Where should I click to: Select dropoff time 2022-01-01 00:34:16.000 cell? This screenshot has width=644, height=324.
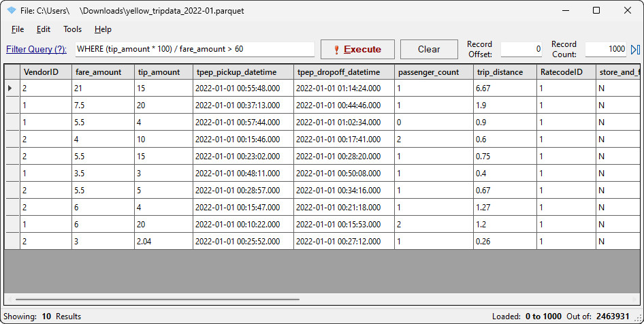(344, 191)
